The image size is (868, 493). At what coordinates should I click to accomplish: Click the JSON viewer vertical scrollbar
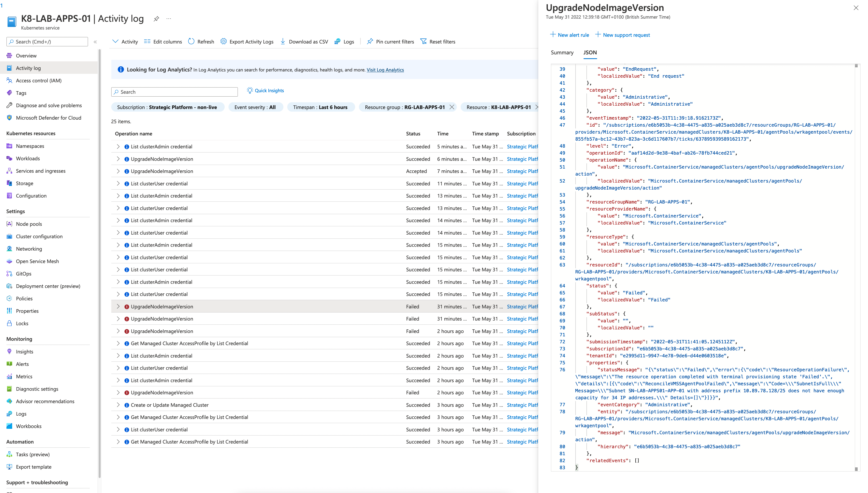(856, 267)
